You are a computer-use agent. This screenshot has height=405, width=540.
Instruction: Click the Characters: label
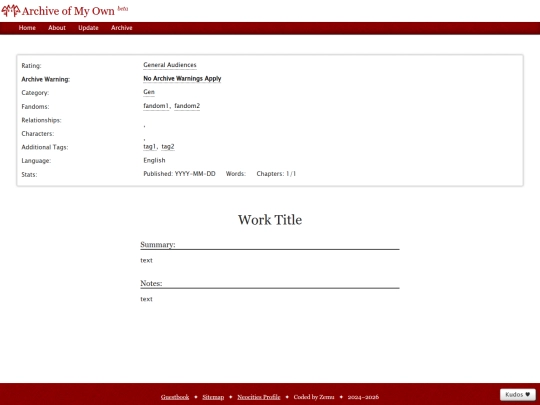(x=38, y=134)
